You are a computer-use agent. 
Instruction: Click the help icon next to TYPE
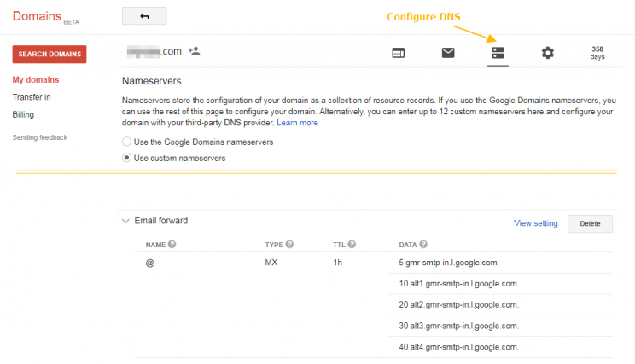[x=290, y=245]
